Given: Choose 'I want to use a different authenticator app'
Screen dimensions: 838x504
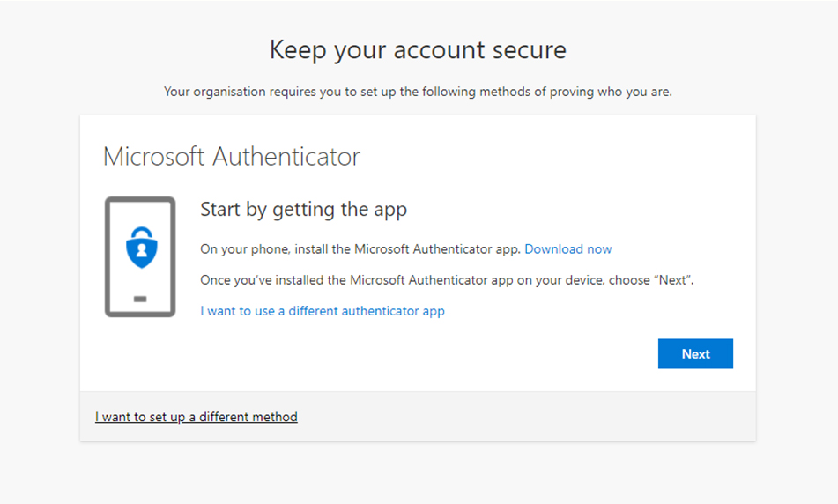Looking at the screenshot, I should (323, 311).
